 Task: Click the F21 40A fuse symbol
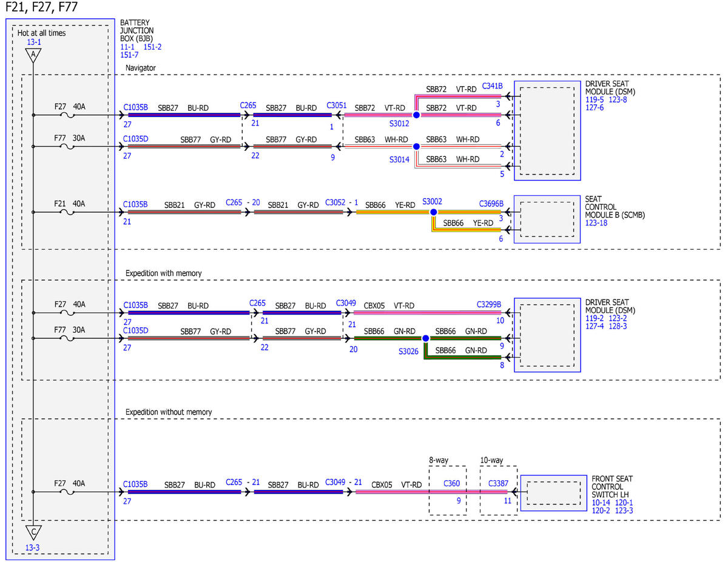(66, 212)
